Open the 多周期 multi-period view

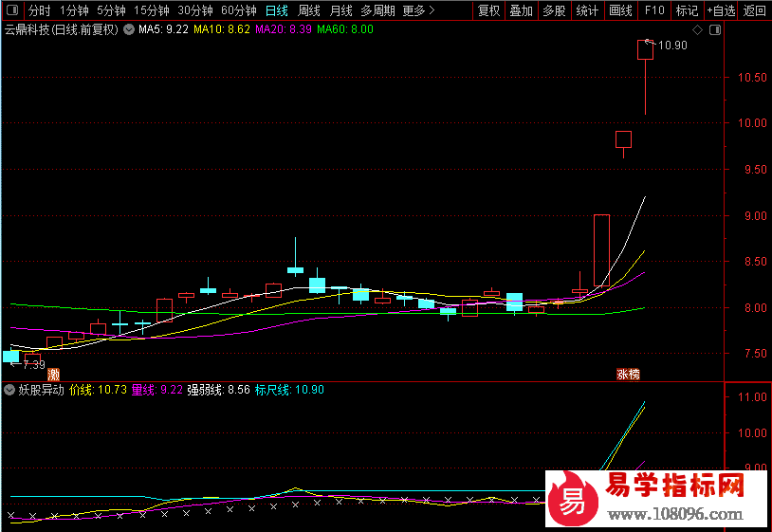click(x=377, y=11)
